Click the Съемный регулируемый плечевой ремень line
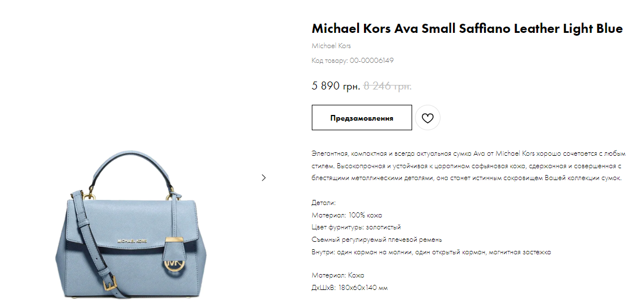The width and height of the screenshot is (644, 303). (x=376, y=240)
